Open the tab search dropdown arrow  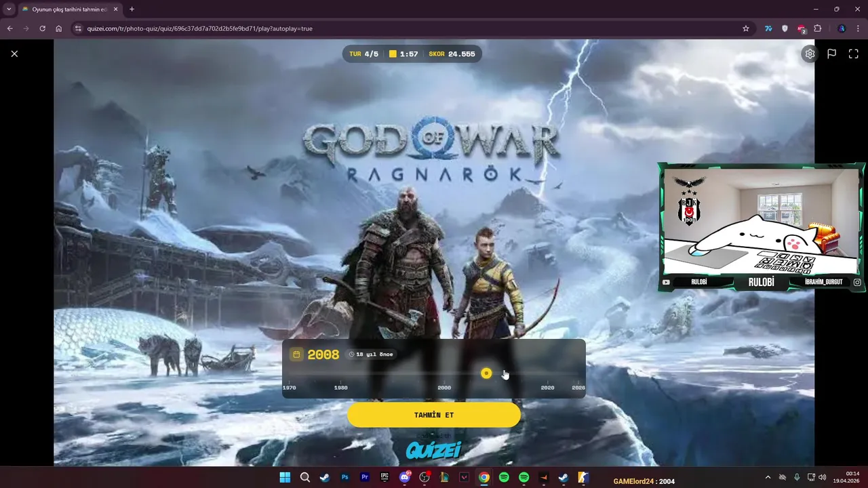(9, 9)
